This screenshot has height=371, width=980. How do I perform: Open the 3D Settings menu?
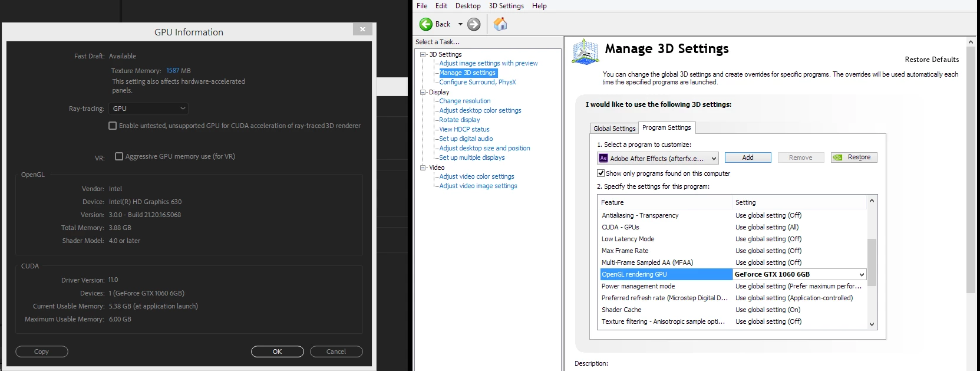pos(506,6)
